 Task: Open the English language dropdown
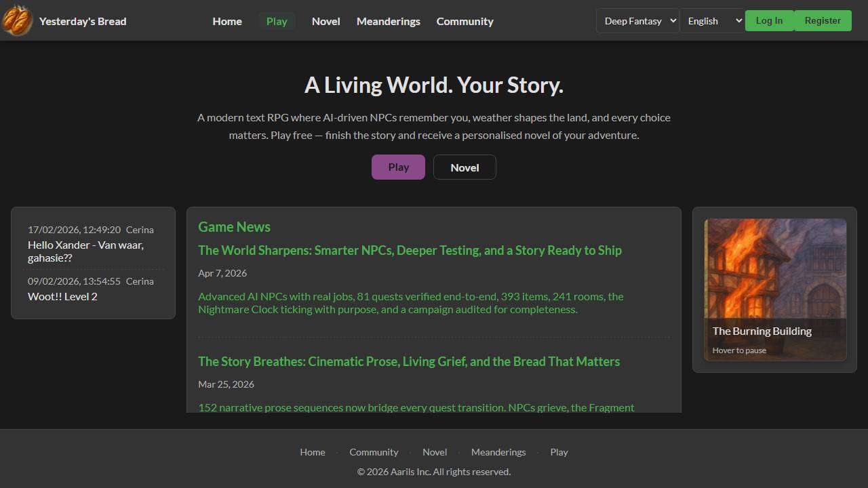pyautogui.click(x=712, y=21)
